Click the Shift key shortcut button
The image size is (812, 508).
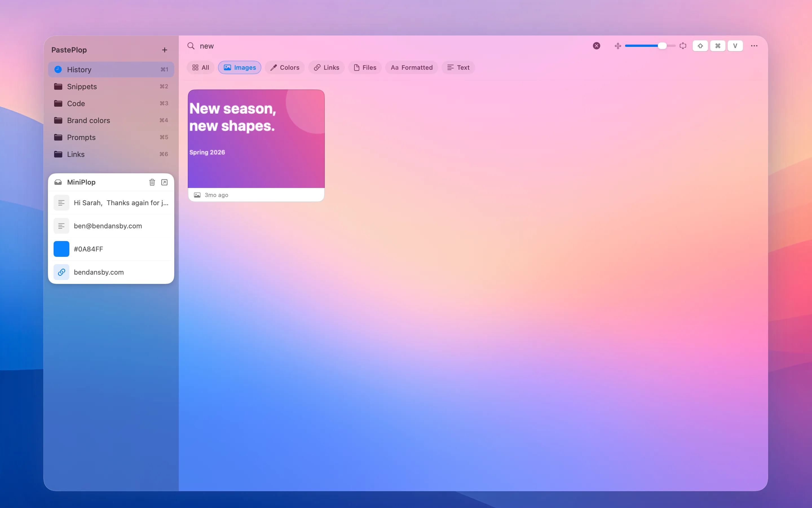[700, 46]
